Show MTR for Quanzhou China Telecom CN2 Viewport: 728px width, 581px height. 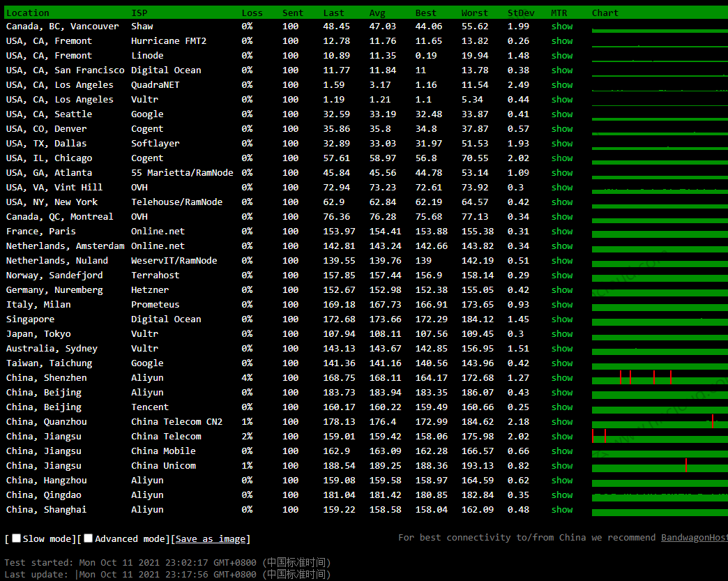(562, 422)
